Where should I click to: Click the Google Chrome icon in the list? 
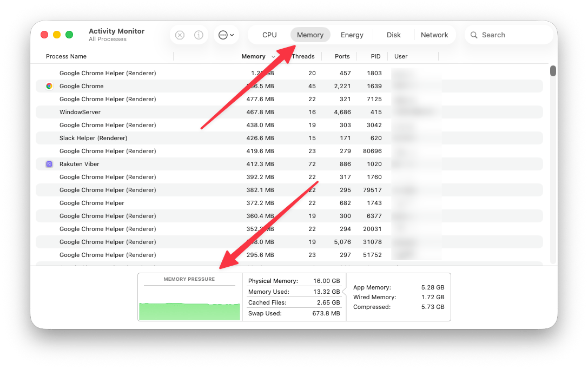(49, 86)
